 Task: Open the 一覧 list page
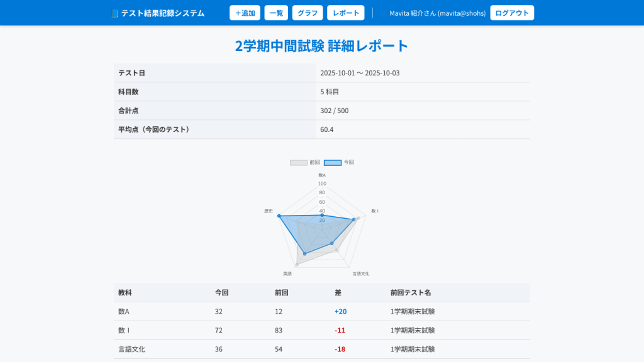click(x=276, y=13)
